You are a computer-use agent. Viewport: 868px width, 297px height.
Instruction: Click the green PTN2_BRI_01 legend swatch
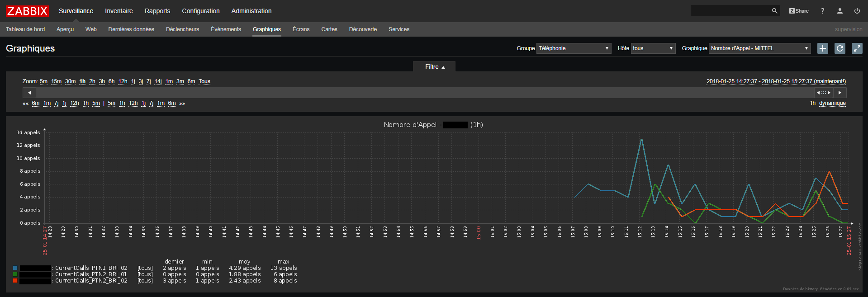click(x=15, y=274)
